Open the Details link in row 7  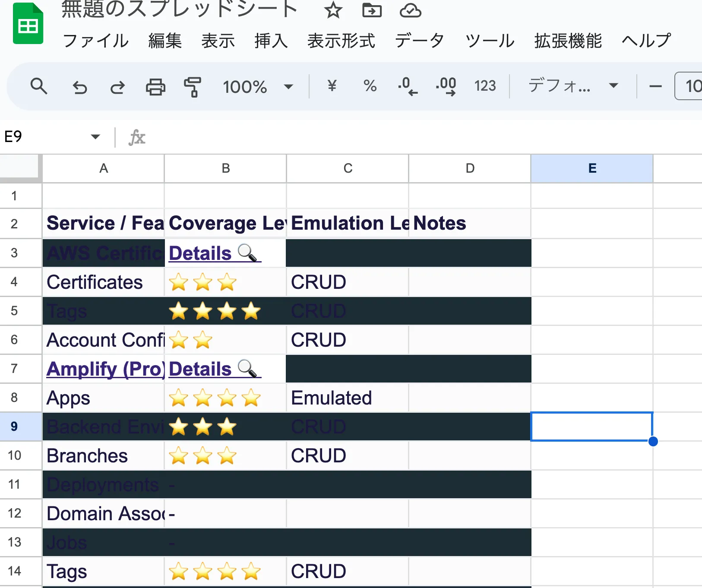click(214, 369)
